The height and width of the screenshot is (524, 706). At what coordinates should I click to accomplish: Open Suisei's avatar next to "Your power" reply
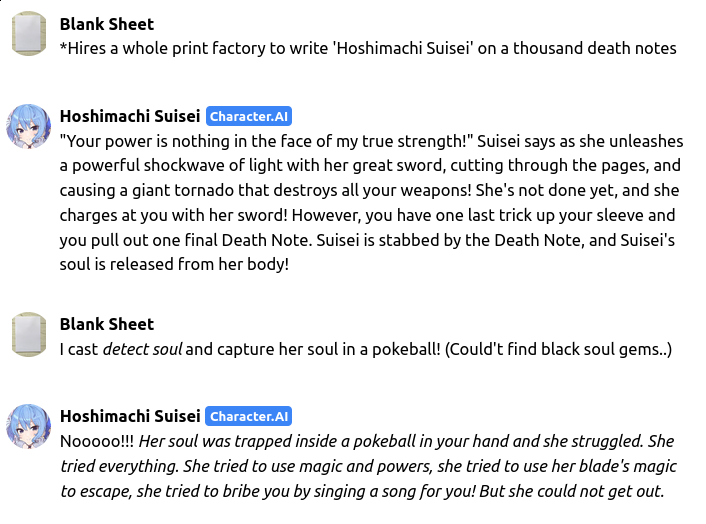tap(28, 126)
